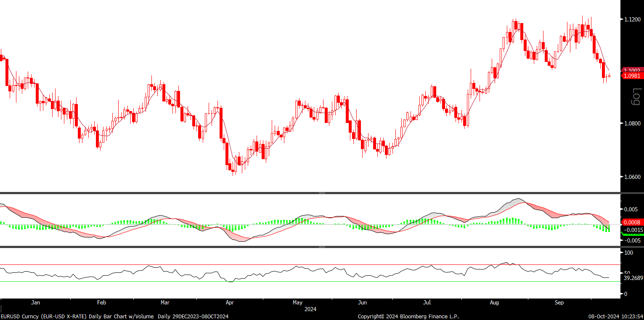644x320 pixels.
Task: Click the Jun month label on time axis
Action: pos(362,302)
